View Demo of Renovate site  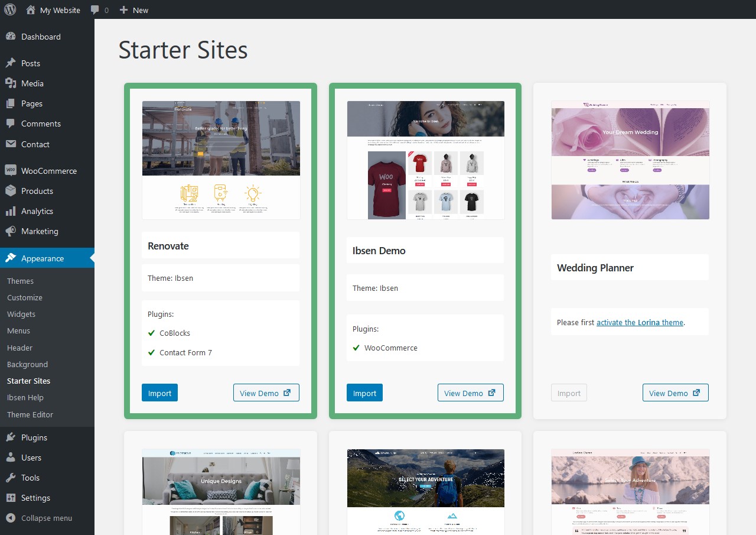266,393
